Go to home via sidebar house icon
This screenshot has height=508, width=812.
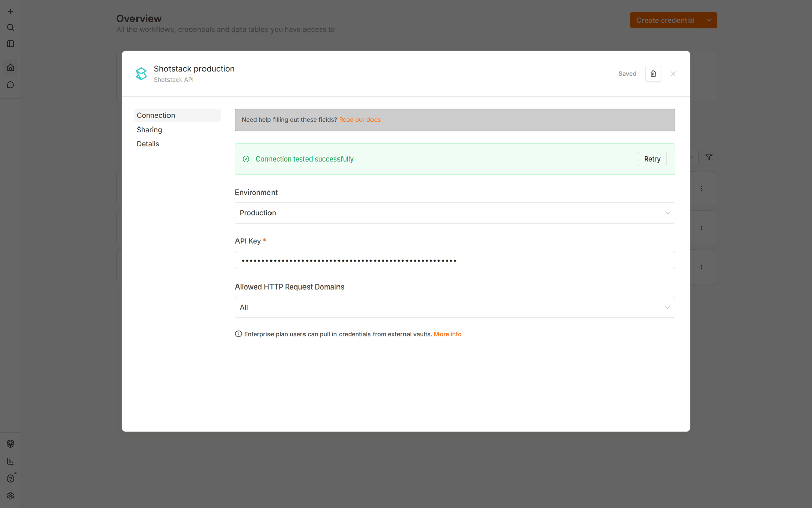(x=10, y=68)
